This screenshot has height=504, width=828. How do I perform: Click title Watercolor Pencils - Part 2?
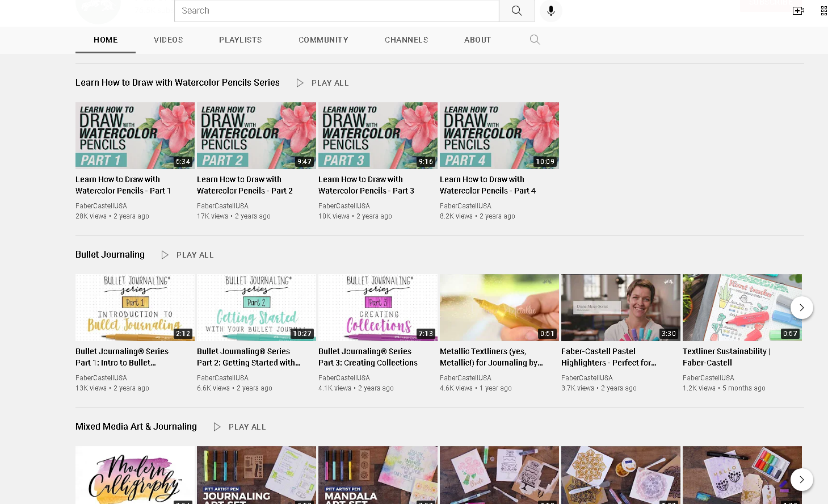coord(245,185)
